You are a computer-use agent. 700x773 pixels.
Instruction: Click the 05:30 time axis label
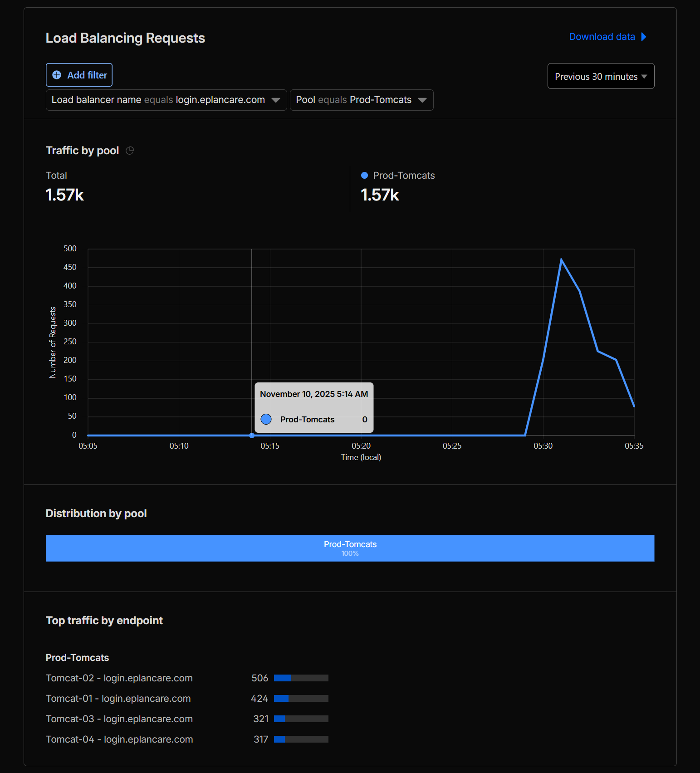[x=543, y=446]
